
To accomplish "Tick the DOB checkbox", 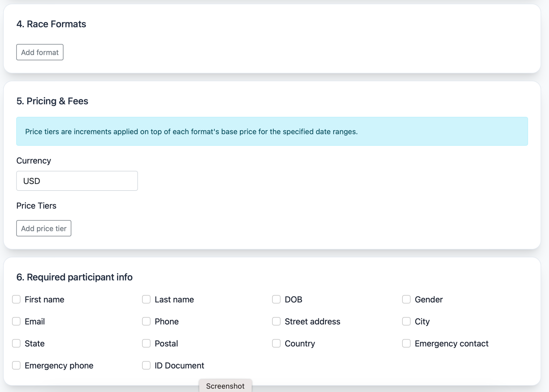I will point(276,299).
